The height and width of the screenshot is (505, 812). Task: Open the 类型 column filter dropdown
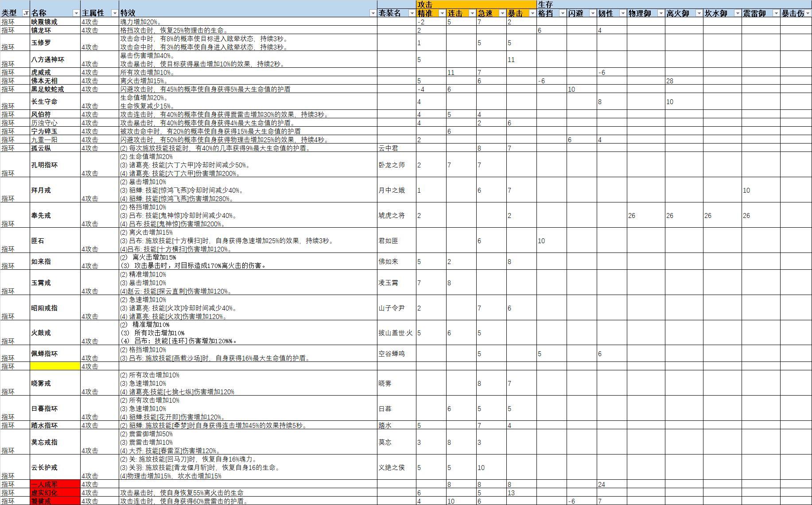point(26,13)
